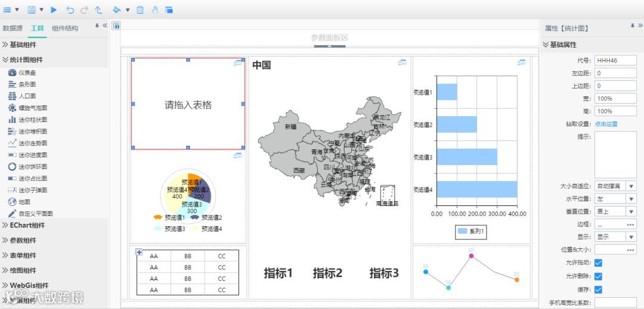Open the 位置&大小 ellipsis button

(630, 249)
